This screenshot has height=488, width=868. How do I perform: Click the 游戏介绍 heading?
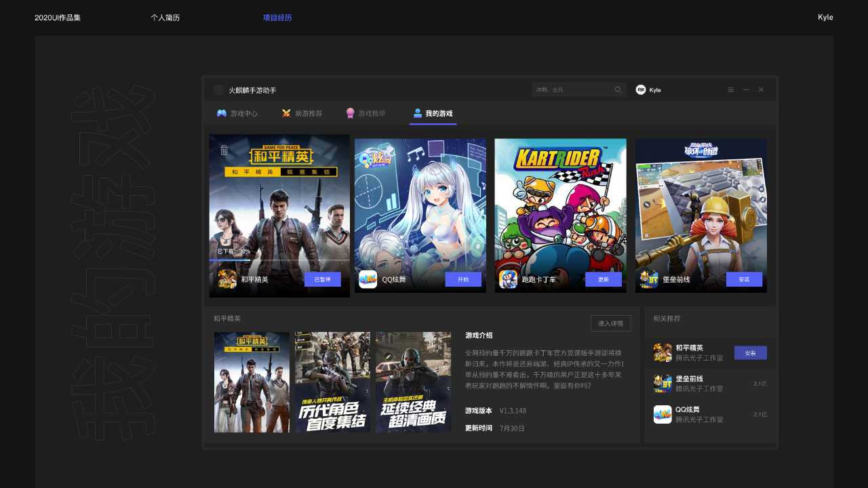479,335
